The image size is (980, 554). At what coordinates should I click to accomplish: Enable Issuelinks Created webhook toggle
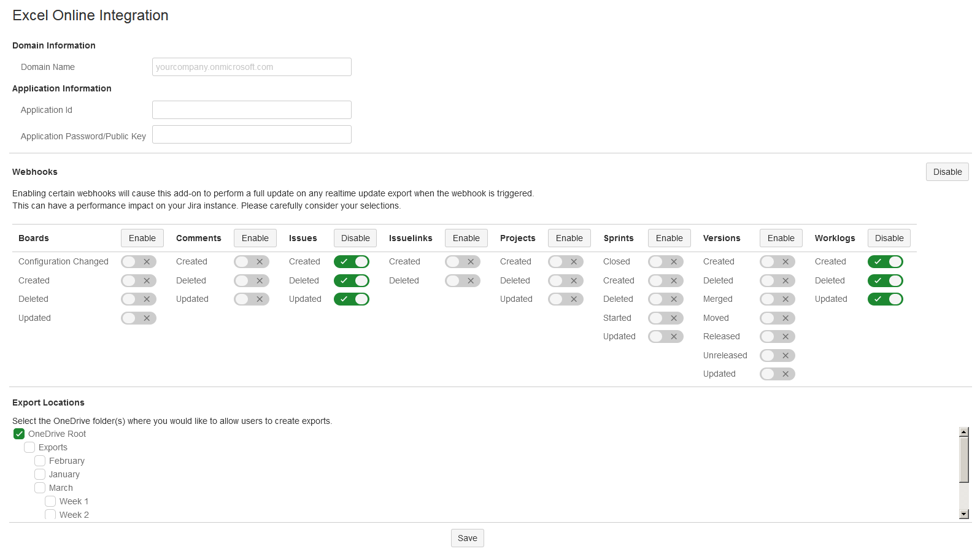coord(462,262)
